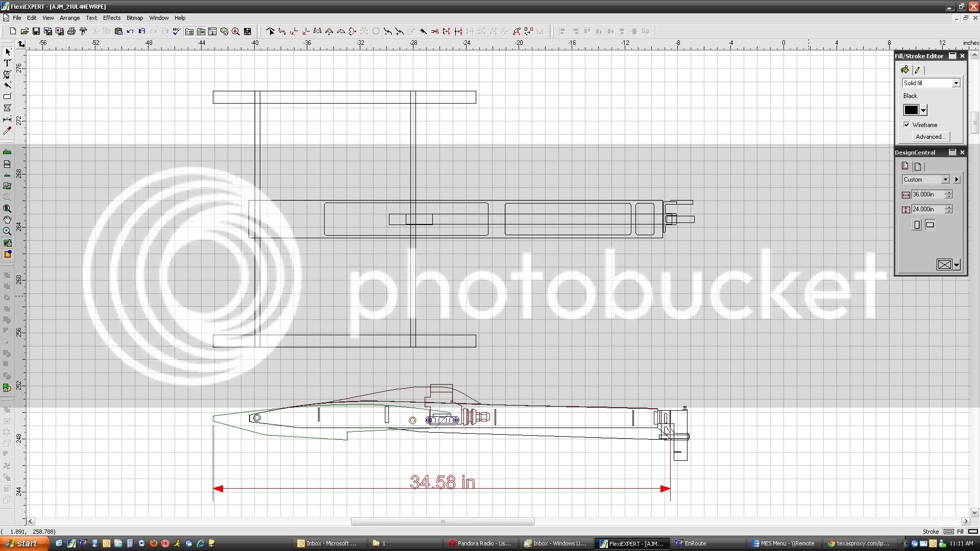980x551 pixels.
Task: Paste from clipboard using toolbar icon
Action: 118,31
